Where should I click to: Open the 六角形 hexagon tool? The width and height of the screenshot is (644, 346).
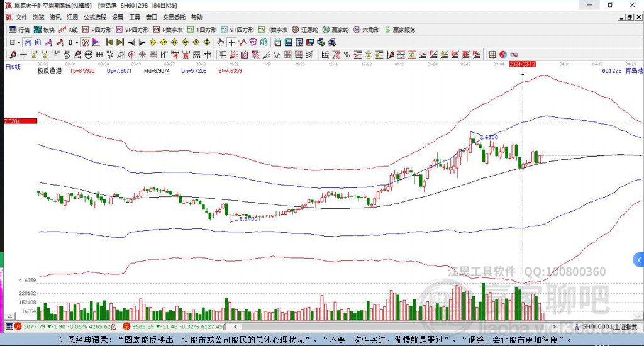(x=367, y=30)
